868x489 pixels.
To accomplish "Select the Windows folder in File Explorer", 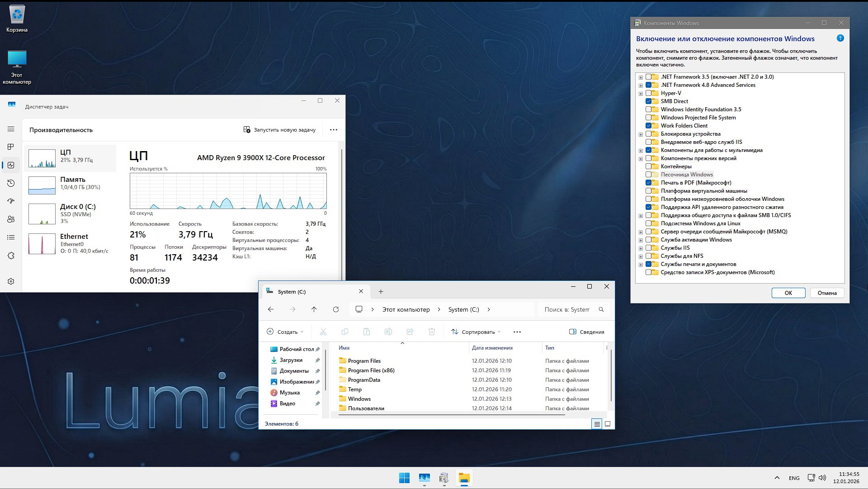I will (x=359, y=399).
